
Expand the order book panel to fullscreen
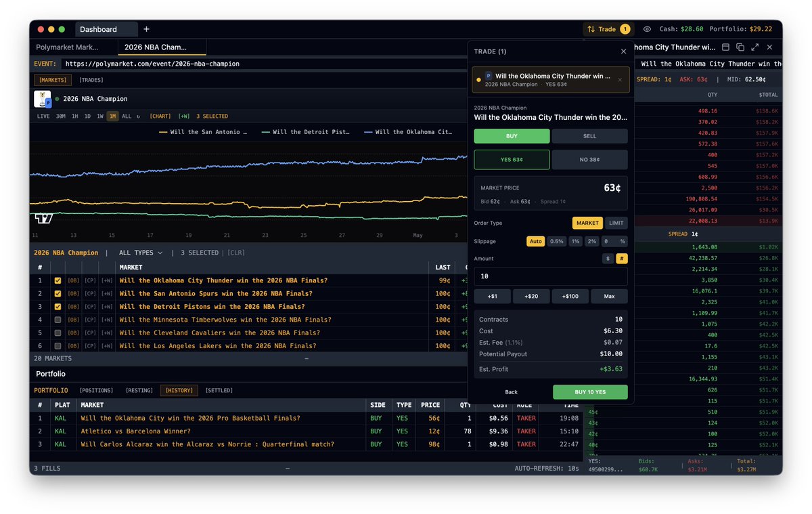pyautogui.click(x=754, y=47)
